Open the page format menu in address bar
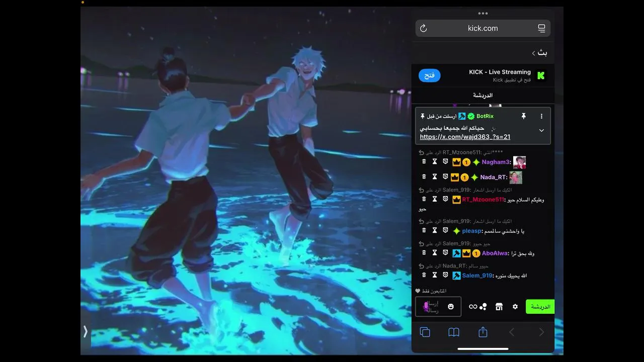This screenshot has width=644, height=362. [x=541, y=28]
